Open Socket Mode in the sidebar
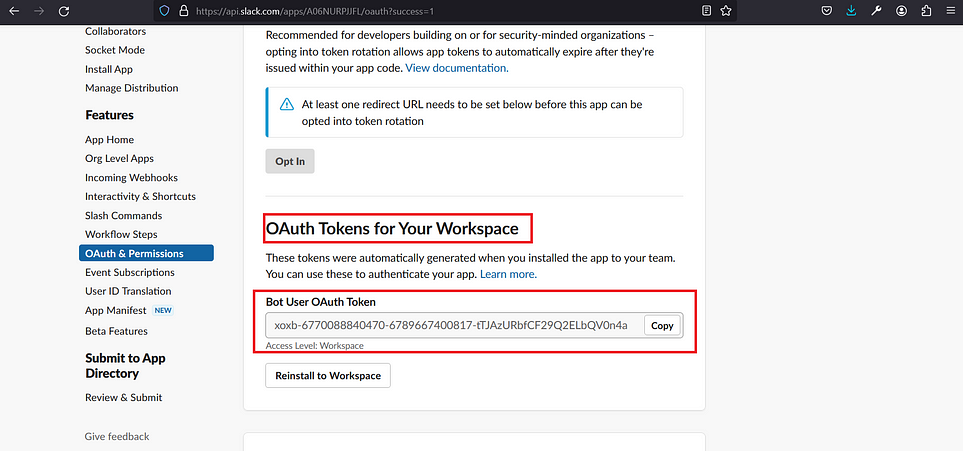The width and height of the screenshot is (963, 451). 115,50
